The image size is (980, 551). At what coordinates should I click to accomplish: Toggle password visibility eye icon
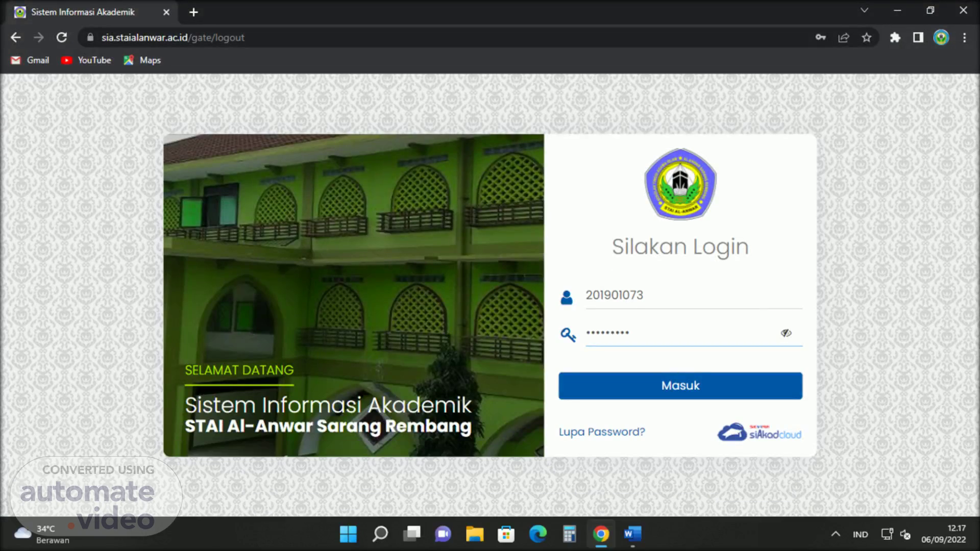pyautogui.click(x=786, y=333)
